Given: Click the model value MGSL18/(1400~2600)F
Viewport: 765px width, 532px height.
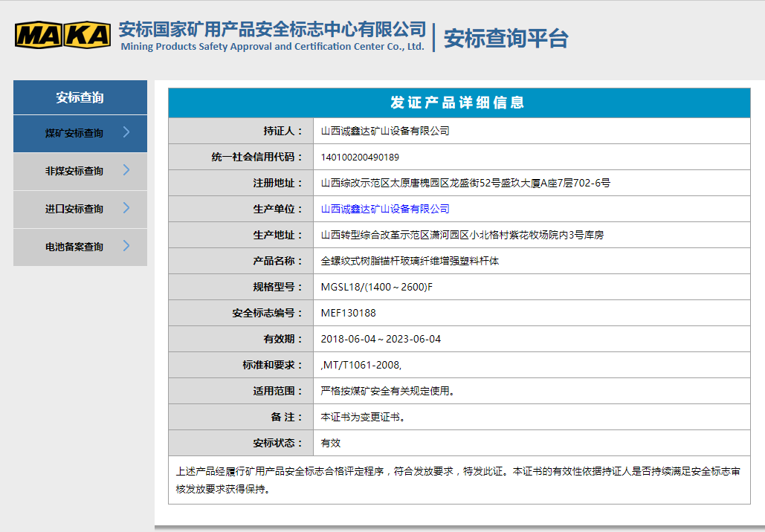Looking at the screenshot, I should tap(376, 287).
